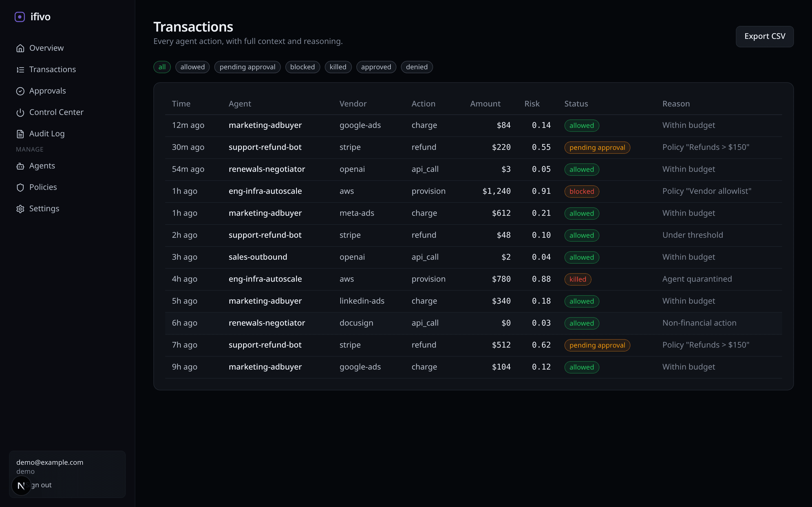Toggle the allowed status filter
The width and height of the screenshot is (812, 507).
[192, 67]
